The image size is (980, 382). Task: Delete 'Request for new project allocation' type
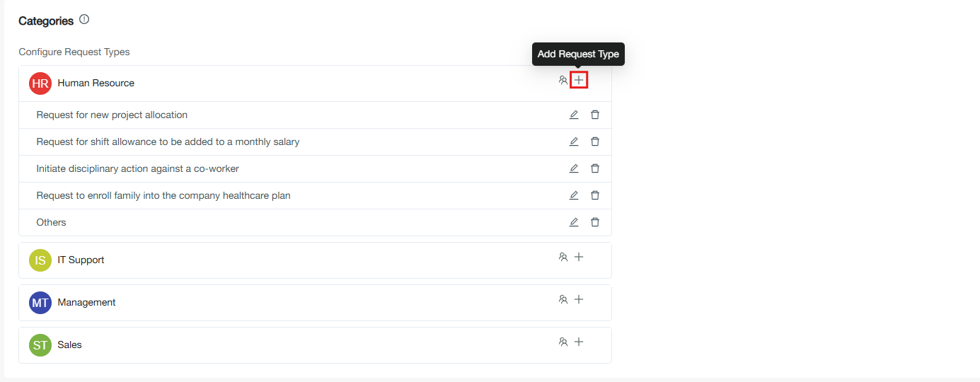[595, 115]
